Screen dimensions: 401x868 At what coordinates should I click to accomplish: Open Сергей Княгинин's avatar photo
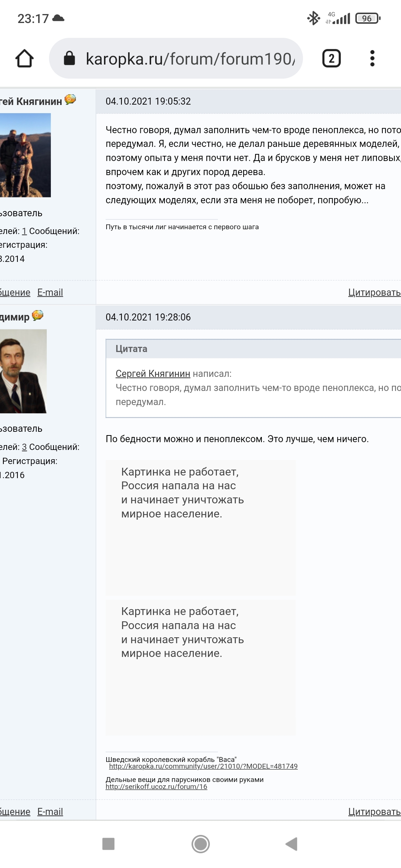(25, 155)
